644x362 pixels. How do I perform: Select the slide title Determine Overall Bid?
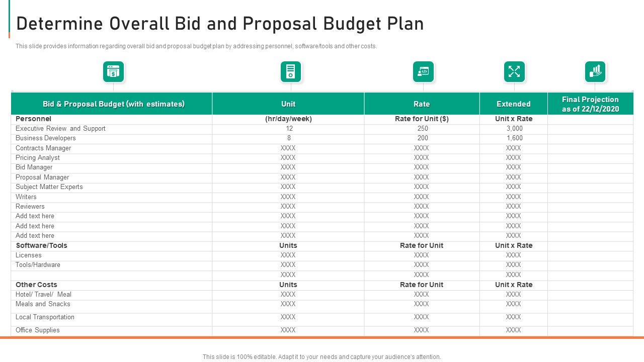220,24
